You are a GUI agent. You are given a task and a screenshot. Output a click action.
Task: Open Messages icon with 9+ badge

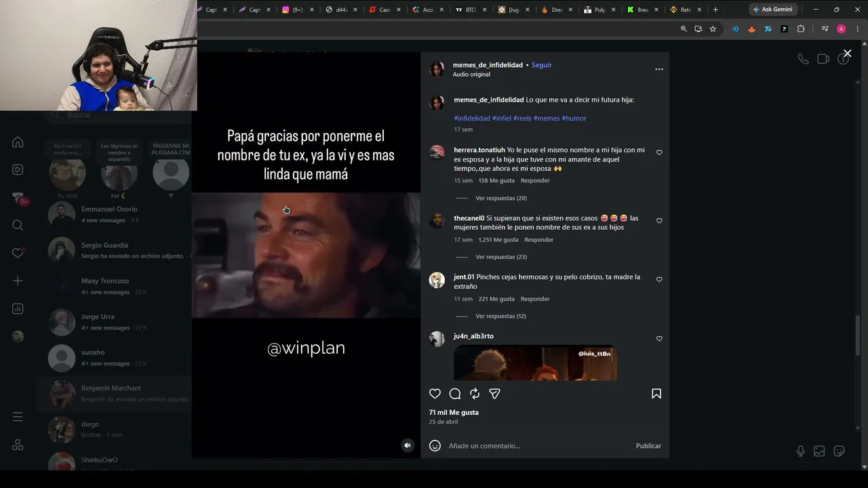point(19,198)
